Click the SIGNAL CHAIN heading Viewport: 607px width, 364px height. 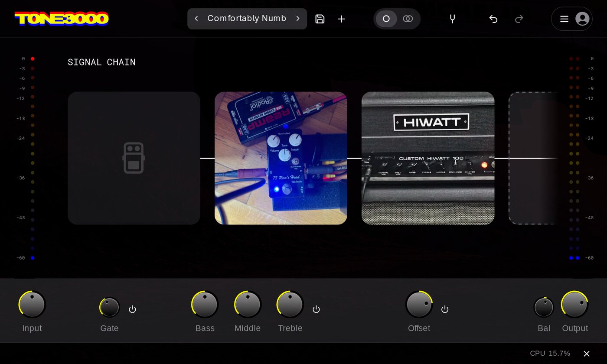[x=101, y=62]
